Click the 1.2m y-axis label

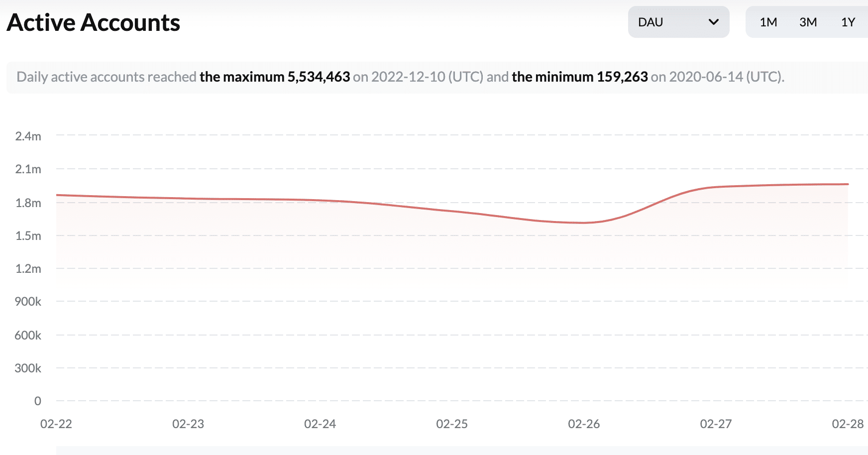tap(28, 268)
